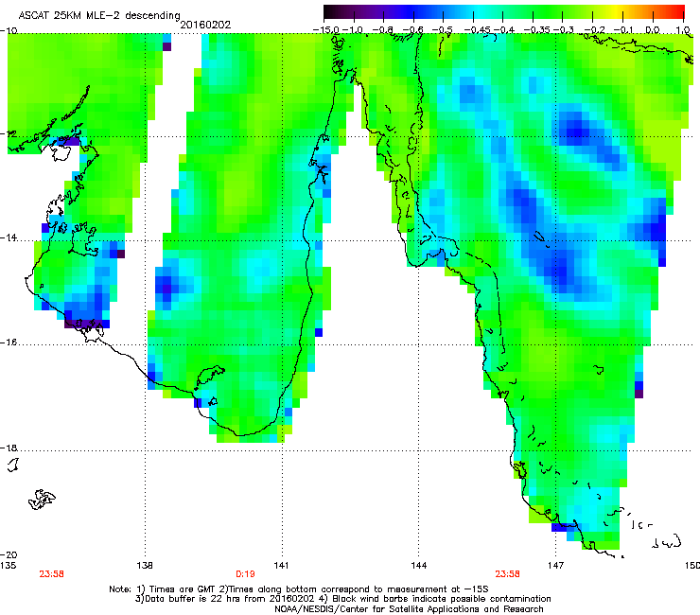
Task: Click the 'ASCAT 25KM MLE-2 descending' title
Action: point(99,15)
